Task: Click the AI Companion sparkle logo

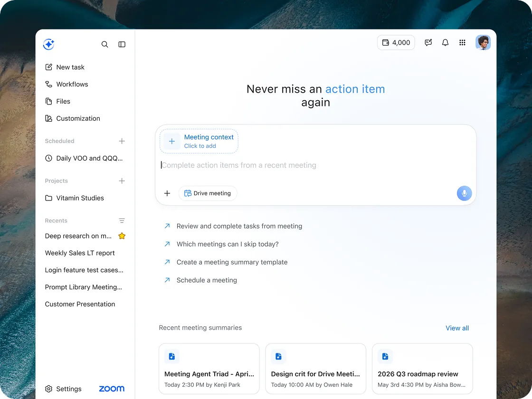Action: [48, 45]
